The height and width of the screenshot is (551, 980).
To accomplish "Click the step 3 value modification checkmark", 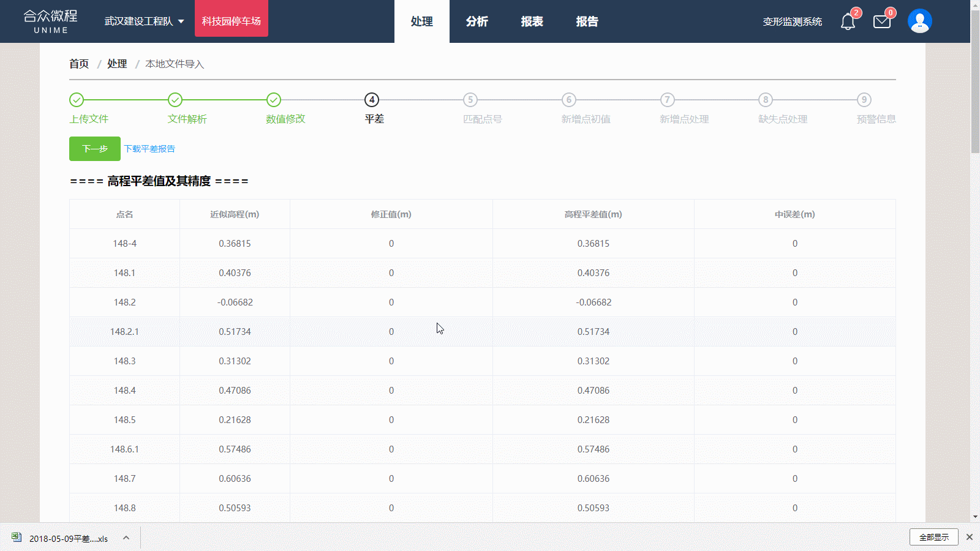I will point(274,100).
